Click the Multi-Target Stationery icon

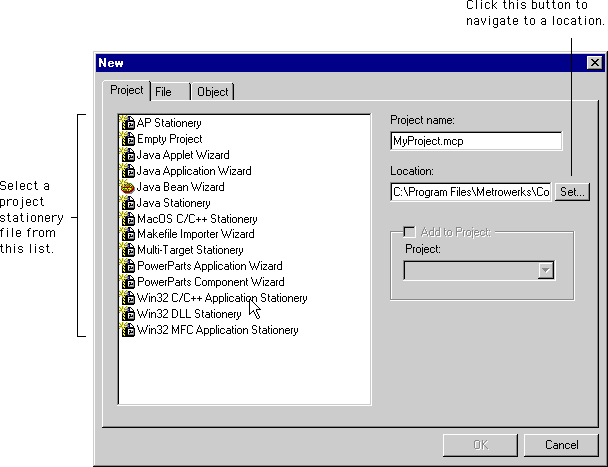(x=127, y=250)
